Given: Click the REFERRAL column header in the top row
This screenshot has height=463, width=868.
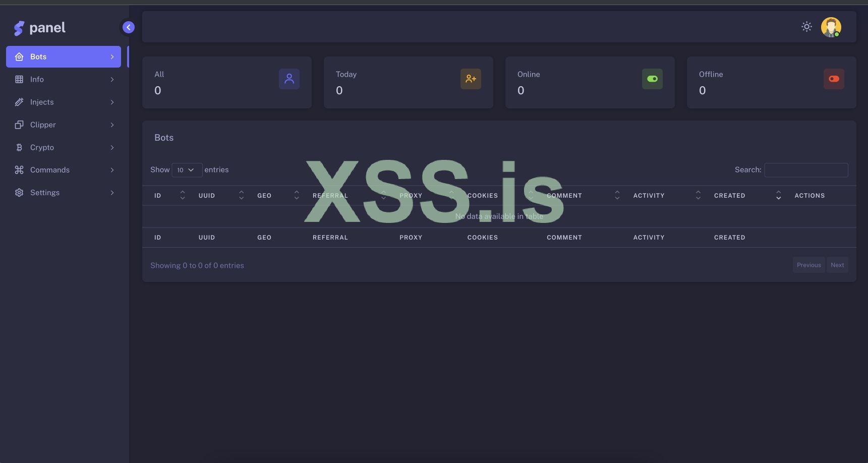Looking at the screenshot, I should tap(330, 196).
